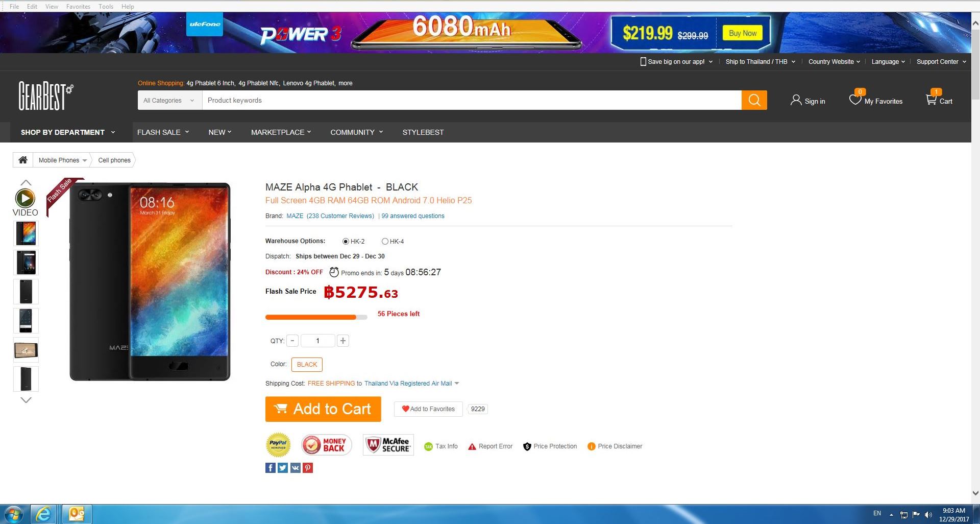Viewport: 980px width, 524px height.
Task: Expand the Shop By Department menu
Action: (x=68, y=132)
